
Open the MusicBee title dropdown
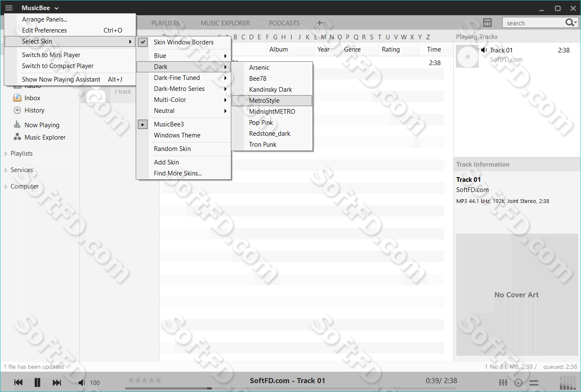(x=40, y=8)
